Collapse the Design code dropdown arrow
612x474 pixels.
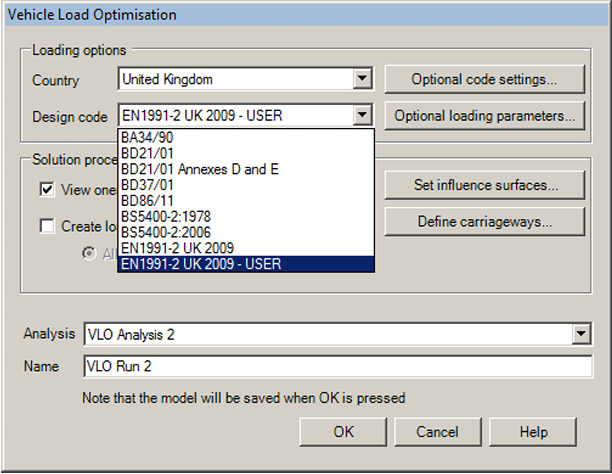point(363,116)
